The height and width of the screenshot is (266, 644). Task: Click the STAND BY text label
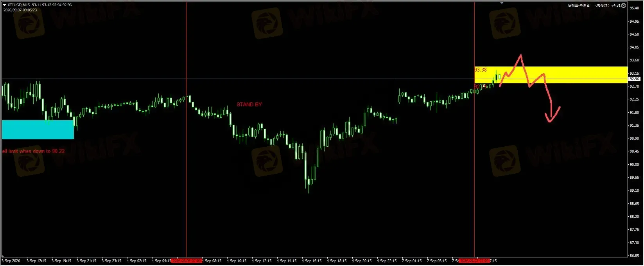[x=249, y=104]
